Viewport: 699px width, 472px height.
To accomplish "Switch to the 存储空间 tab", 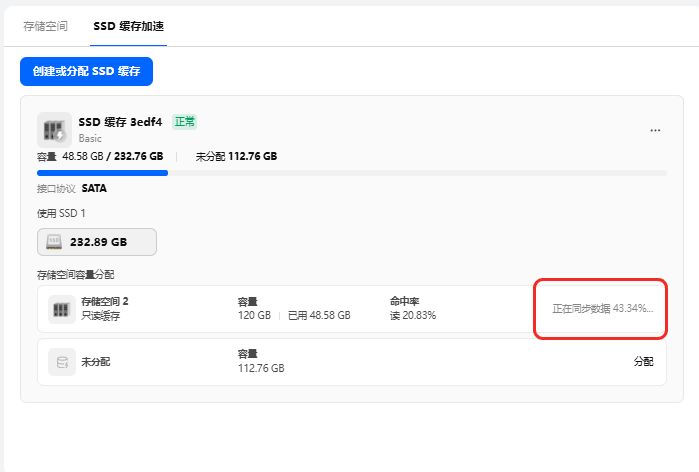I will pos(45,26).
